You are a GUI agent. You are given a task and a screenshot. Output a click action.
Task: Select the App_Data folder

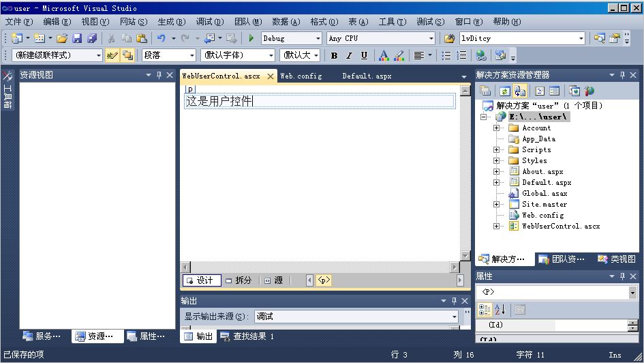[538, 139]
